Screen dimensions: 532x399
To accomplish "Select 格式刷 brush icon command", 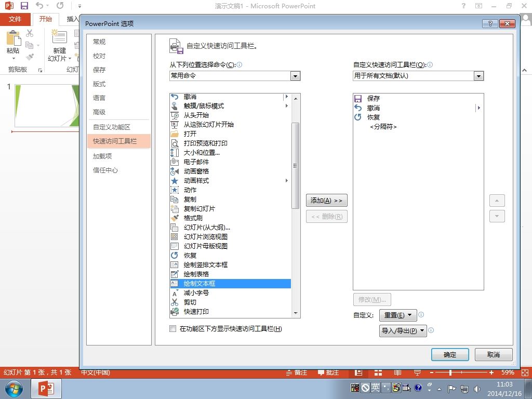I will click(x=175, y=218).
